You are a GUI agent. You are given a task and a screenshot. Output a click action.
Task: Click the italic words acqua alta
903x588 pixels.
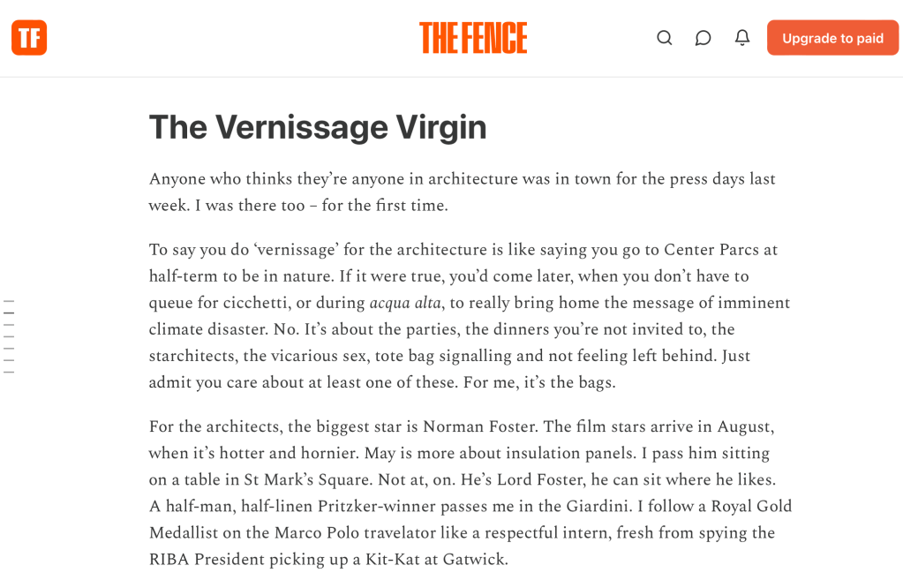tap(405, 303)
